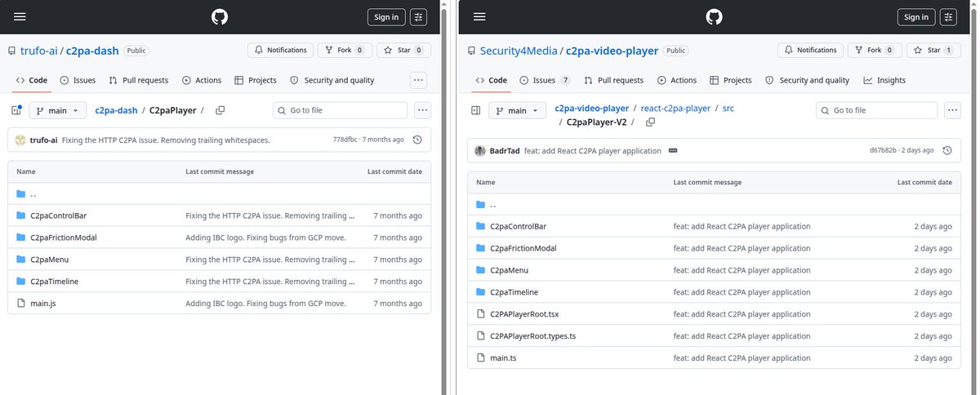Fork the c2pa-dash repository
Image resolution: width=980 pixels, height=395 pixels.
345,50
